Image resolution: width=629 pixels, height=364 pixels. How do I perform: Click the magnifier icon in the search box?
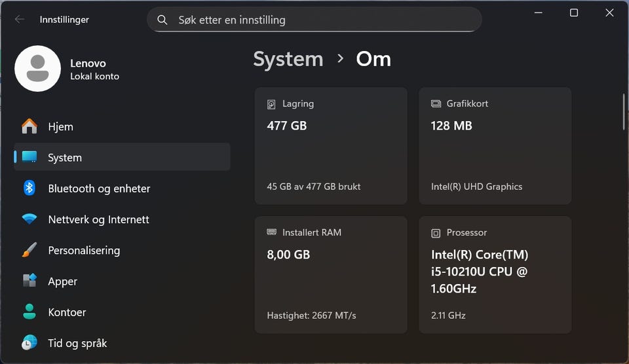(162, 20)
